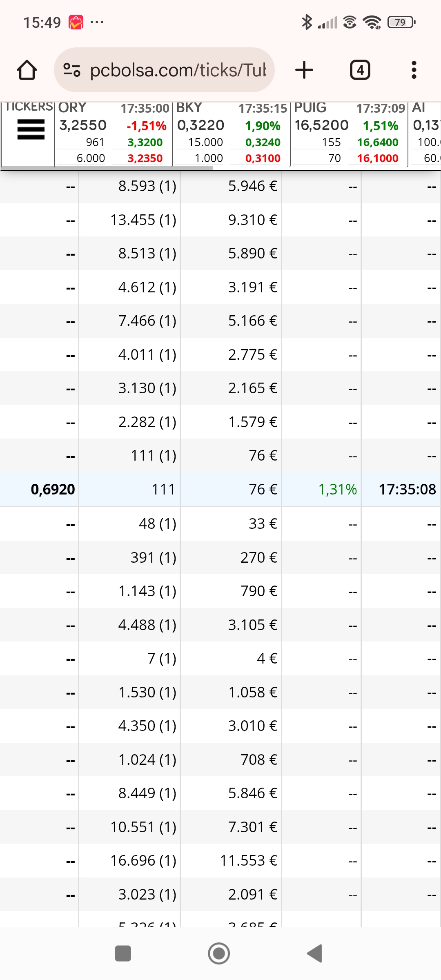The height and width of the screenshot is (980, 441).
Task: Click the 1,31% change value
Action: pos(337,489)
